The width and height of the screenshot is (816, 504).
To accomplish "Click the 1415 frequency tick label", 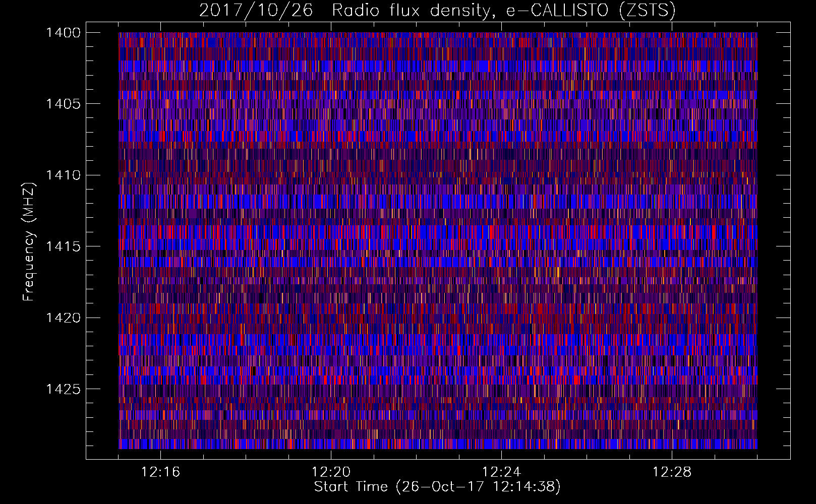I will pyautogui.click(x=63, y=246).
